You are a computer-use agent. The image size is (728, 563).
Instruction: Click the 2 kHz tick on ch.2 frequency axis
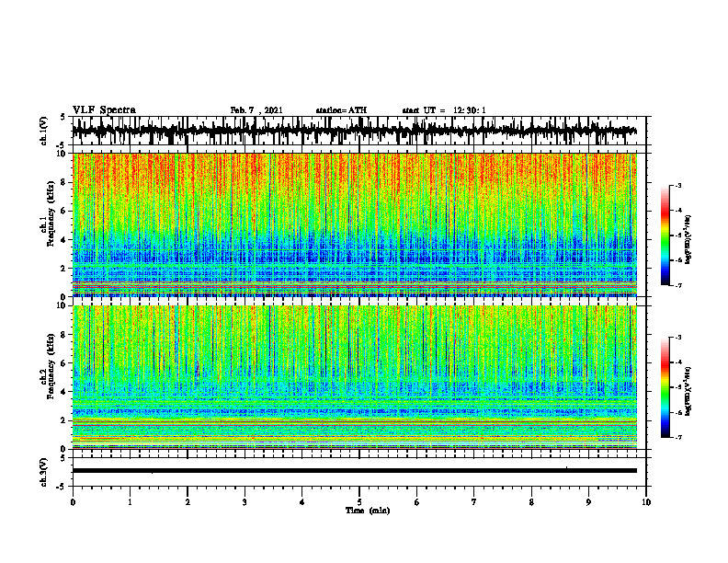pyautogui.click(x=64, y=420)
